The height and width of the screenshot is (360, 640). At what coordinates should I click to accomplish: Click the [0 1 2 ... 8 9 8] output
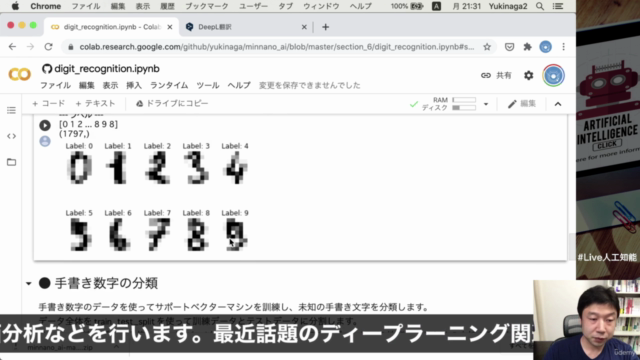tap(89, 124)
